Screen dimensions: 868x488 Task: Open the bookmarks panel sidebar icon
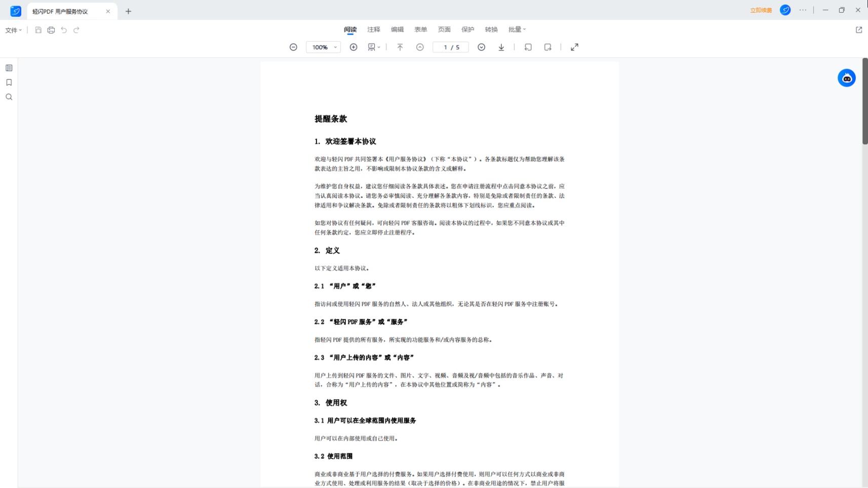click(9, 83)
